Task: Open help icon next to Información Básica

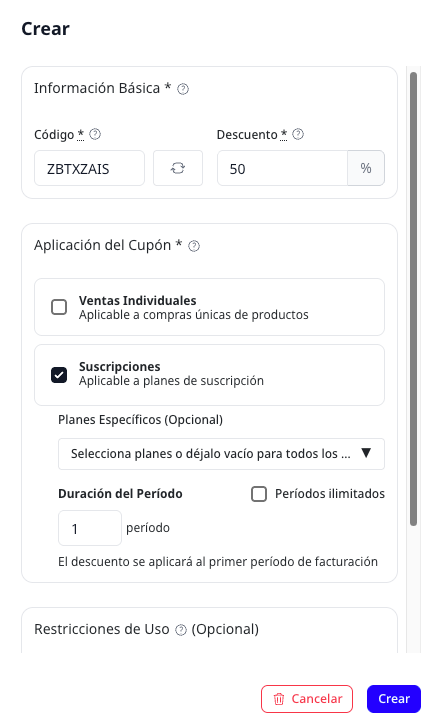Action: click(x=183, y=89)
